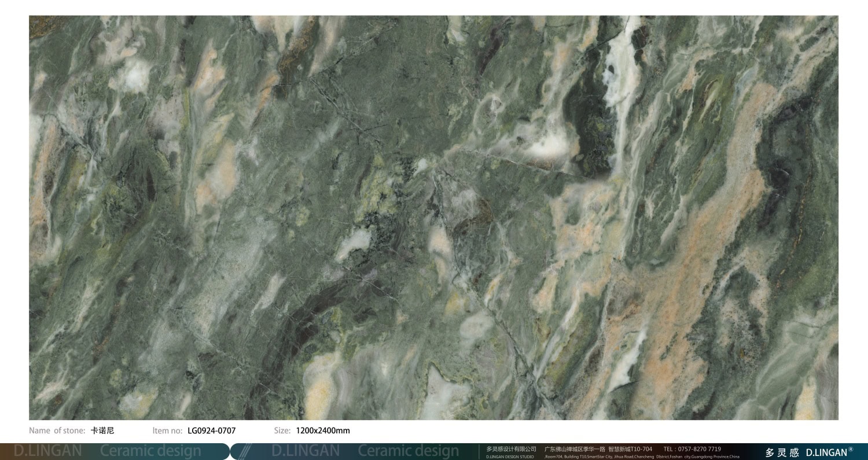Click the stone name 卡诺尼
The height and width of the screenshot is (460, 868).
click(x=102, y=430)
